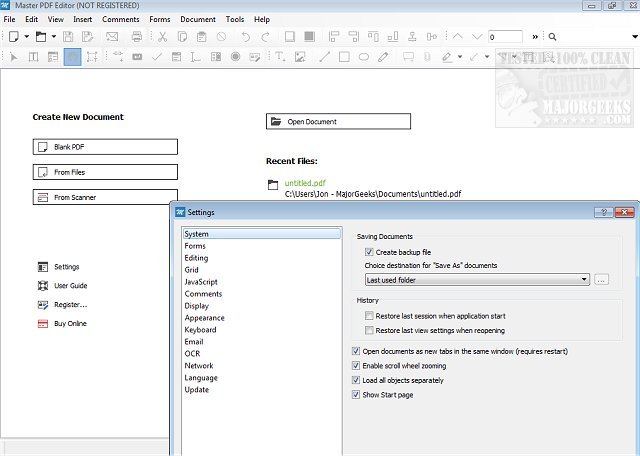Toggle the Show Start page checkbox
640x456 pixels.
[357, 395]
